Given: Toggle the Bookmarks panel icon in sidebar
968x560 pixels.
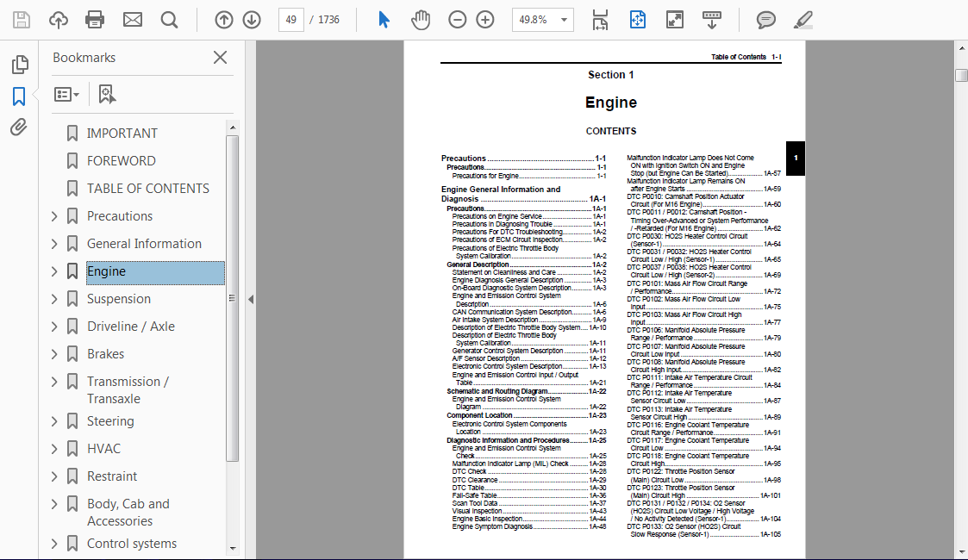Looking at the screenshot, I should (19, 96).
